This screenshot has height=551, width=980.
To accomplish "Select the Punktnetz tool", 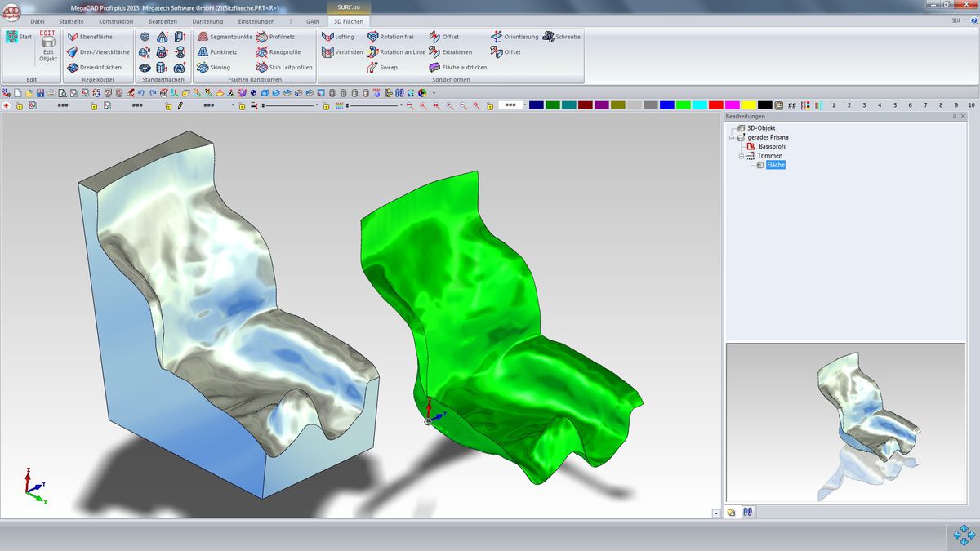I will [216, 52].
